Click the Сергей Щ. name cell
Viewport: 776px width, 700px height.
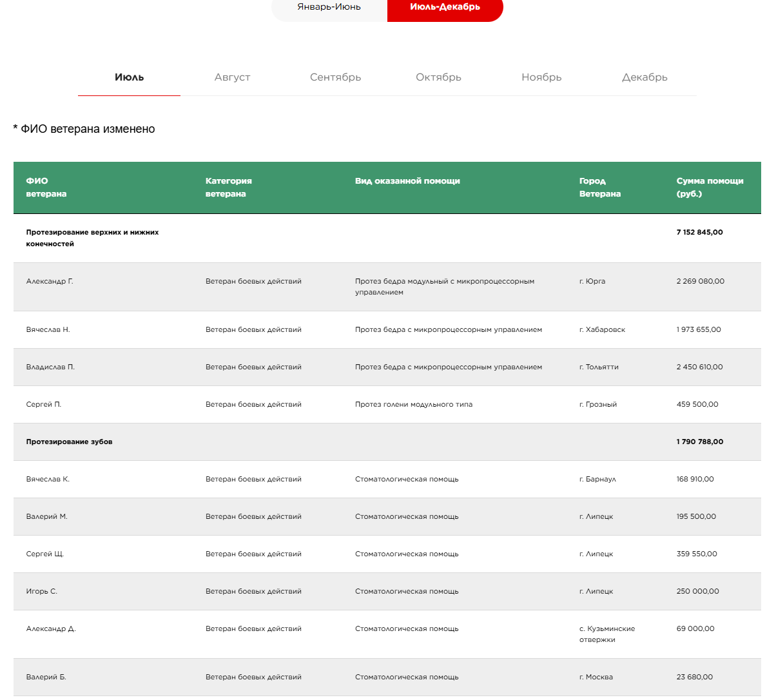click(45, 554)
